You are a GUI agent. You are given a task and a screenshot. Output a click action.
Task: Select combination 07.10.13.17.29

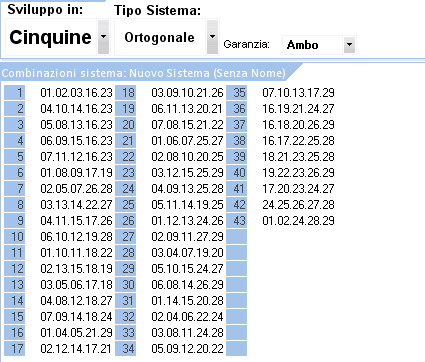298,93
